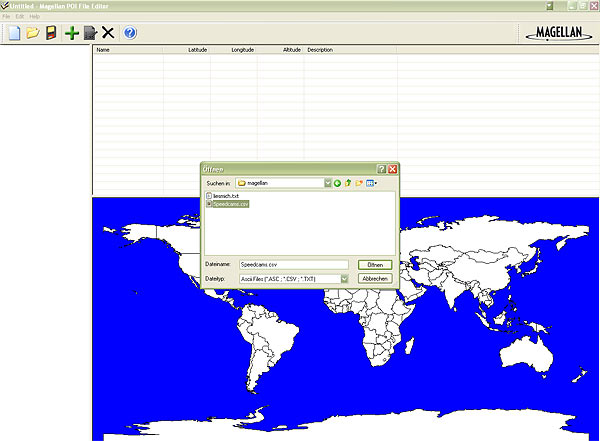Click the world map on Australia

pyautogui.click(x=527, y=354)
